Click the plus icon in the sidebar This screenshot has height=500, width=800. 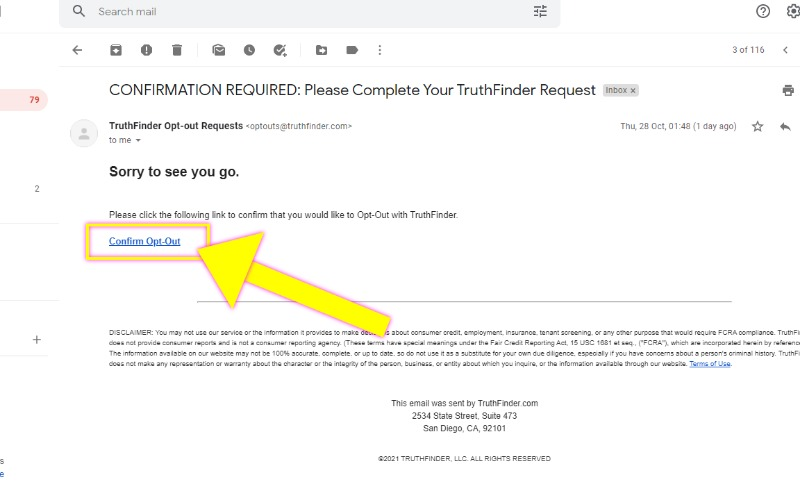pos(37,339)
